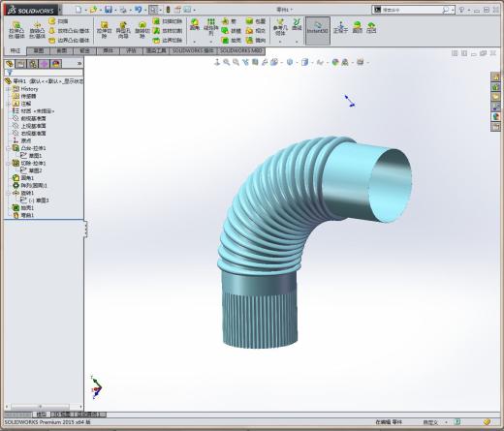Switch to the ConfigurationManager panel tab icon
504x431 pixels.
tap(32, 64)
